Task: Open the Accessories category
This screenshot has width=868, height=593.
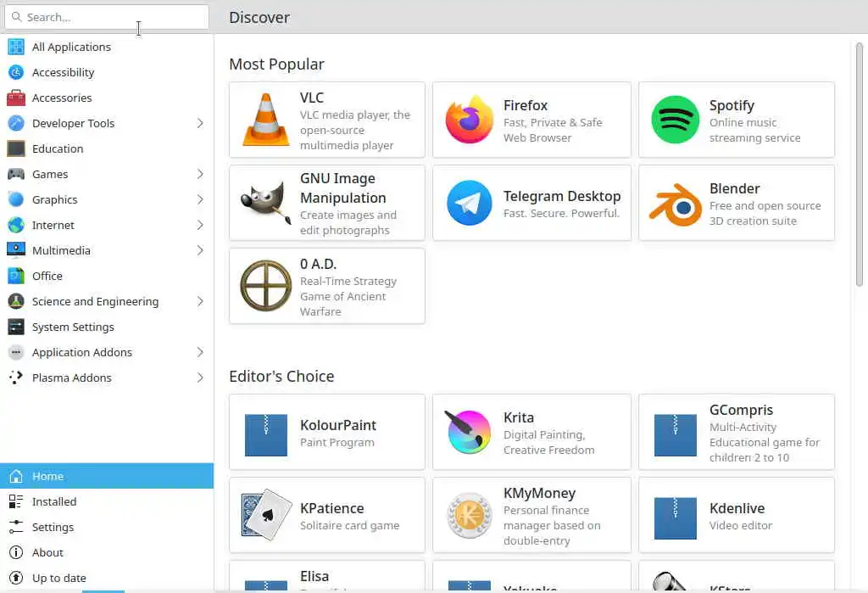Action: pyautogui.click(x=107, y=98)
